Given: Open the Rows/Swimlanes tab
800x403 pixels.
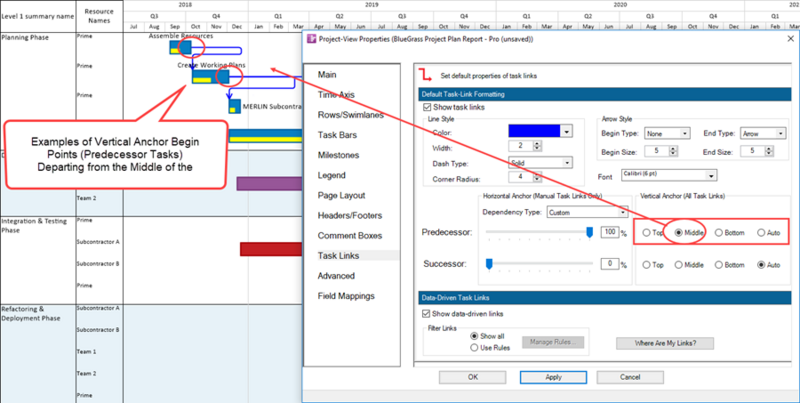Looking at the screenshot, I should (351, 115).
